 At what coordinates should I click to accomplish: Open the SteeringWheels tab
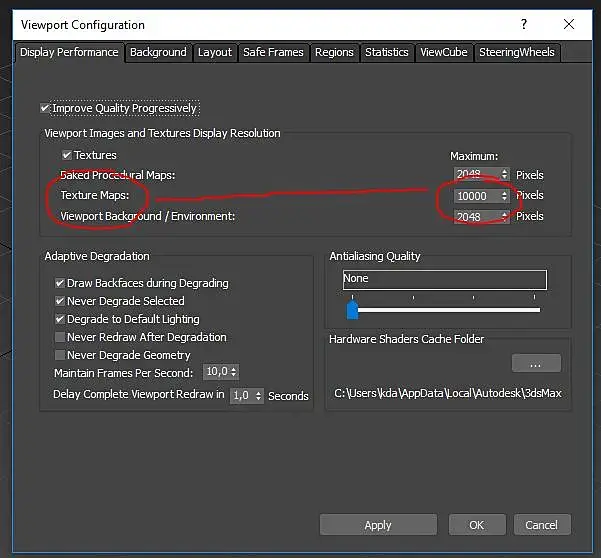click(517, 53)
